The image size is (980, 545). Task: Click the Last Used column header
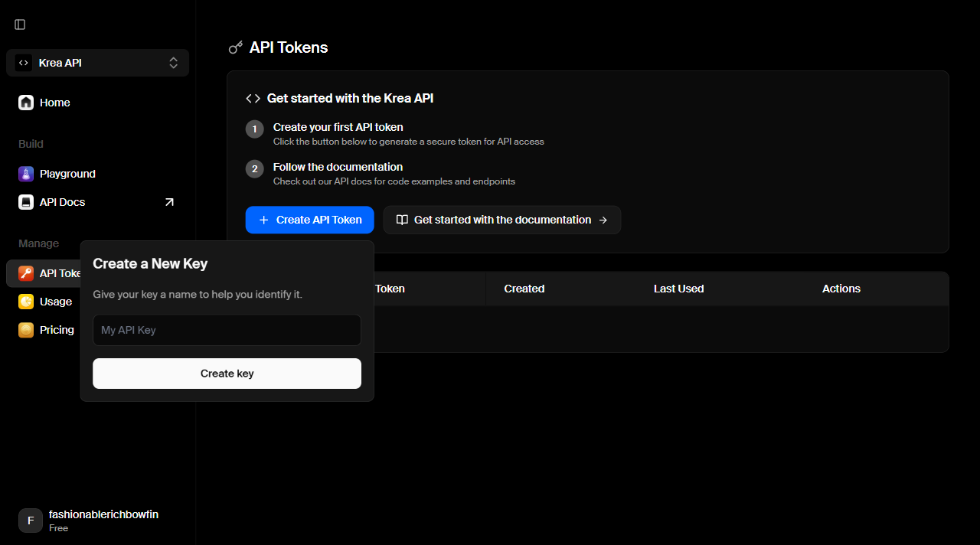(x=678, y=289)
